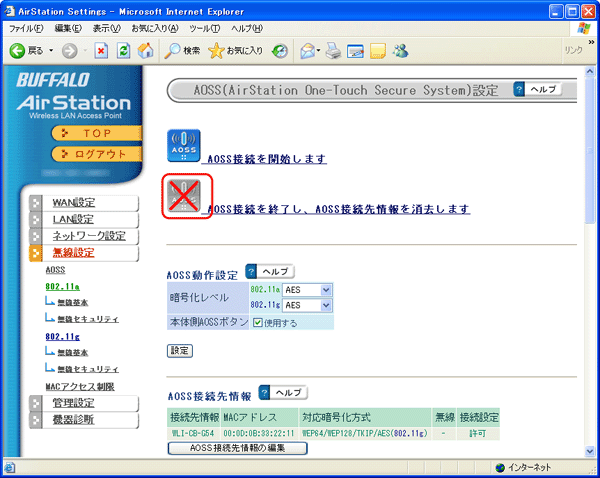Click the scrollbar down arrow
Image resolution: width=600 pixels, height=478 pixels.
(x=590, y=451)
